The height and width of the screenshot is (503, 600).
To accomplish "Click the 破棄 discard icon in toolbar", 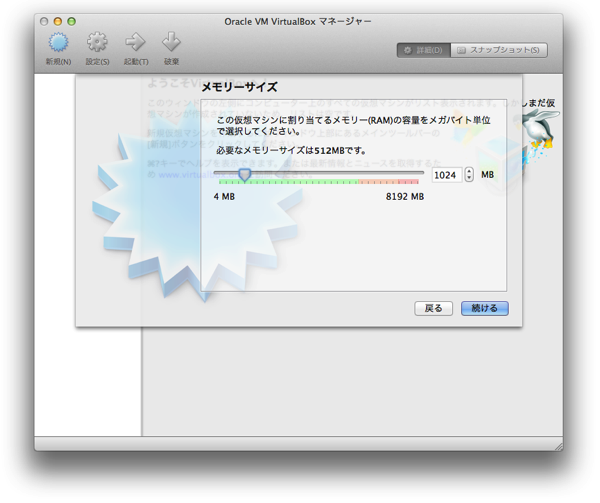I will click(171, 43).
